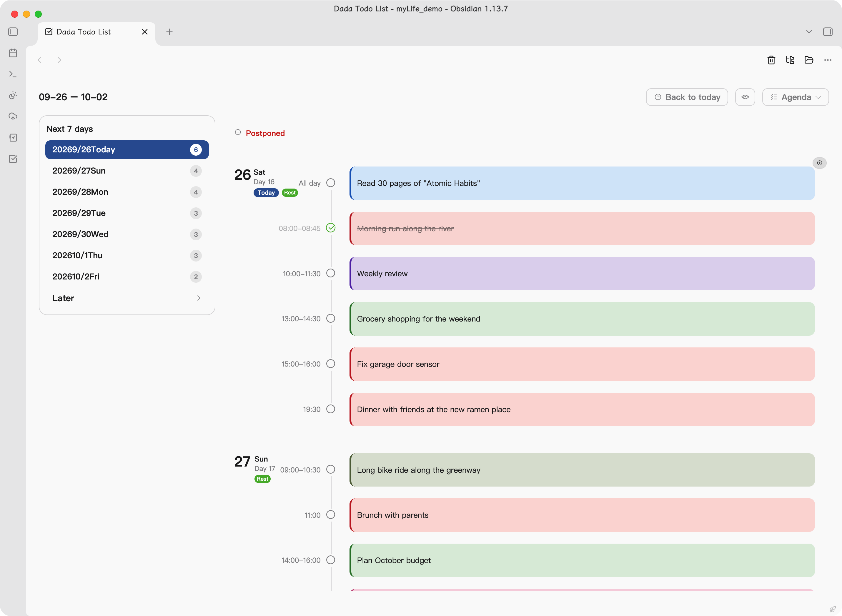This screenshot has height=616, width=842.
Task: Open the purple Weekly review task card
Action: [x=582, y=273]
